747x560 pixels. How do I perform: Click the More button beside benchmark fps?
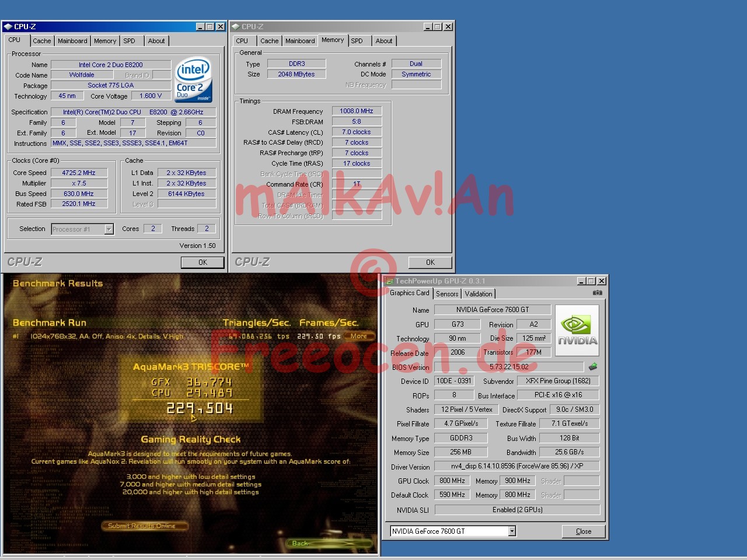359,336
